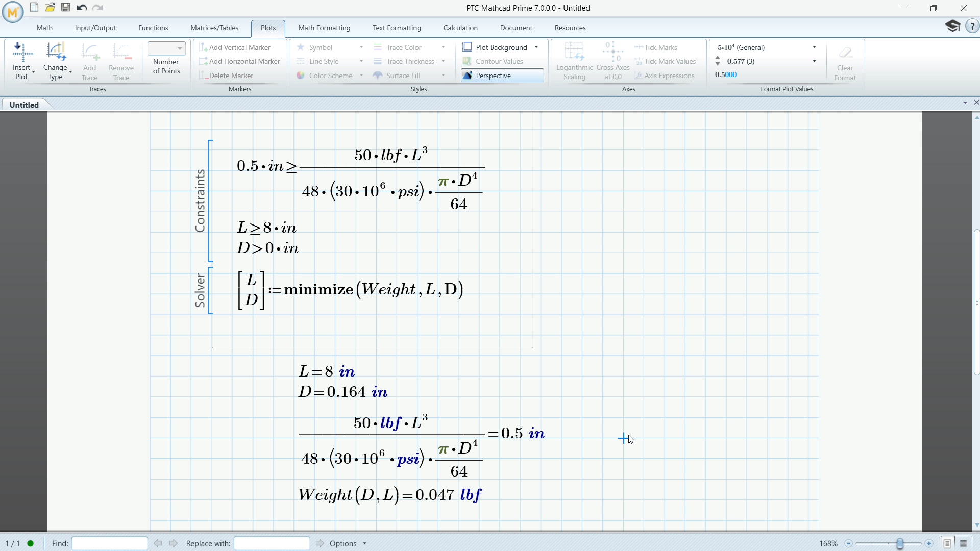Open the Math ribbon tab
Image resolution: width=980 pixels, height=551 pixels.
44,28
